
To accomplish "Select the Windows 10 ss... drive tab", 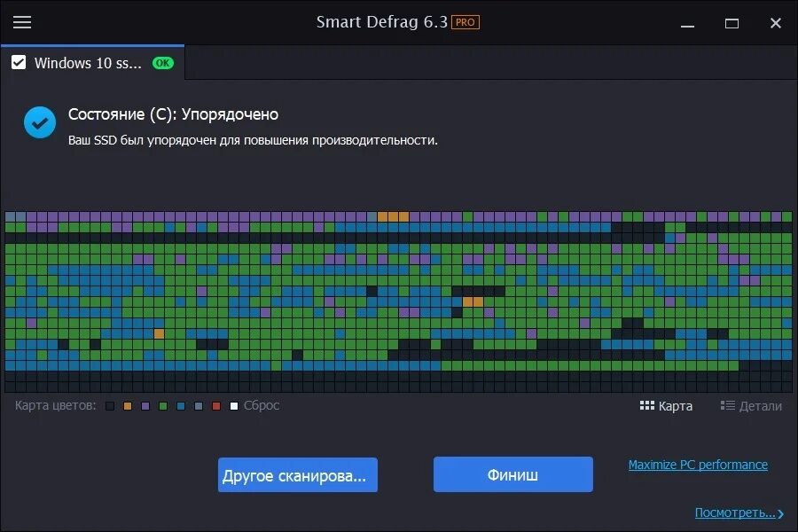I will 92,63.
